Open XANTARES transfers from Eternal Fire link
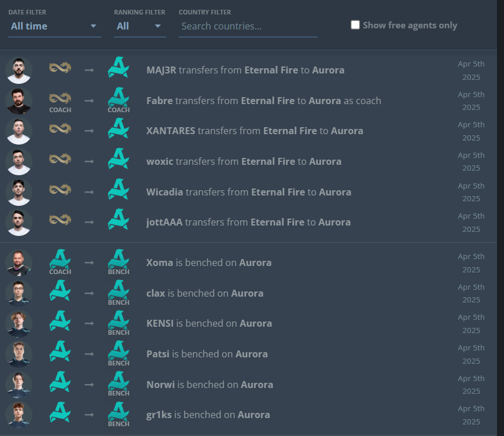This screenshot has height=436, width=504. [x=255, y=131]
